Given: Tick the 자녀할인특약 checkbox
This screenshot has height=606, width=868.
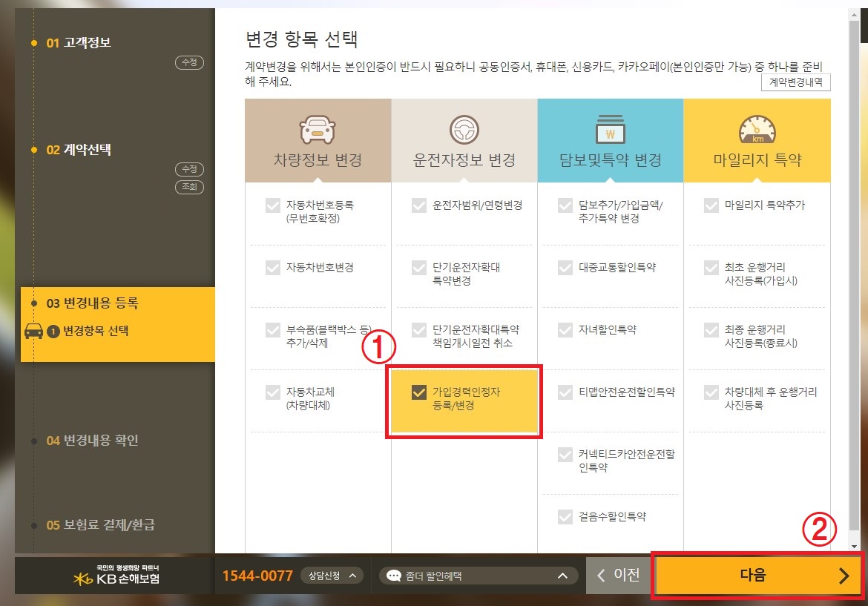Looking at the screenshot, I should click(565, 330).
